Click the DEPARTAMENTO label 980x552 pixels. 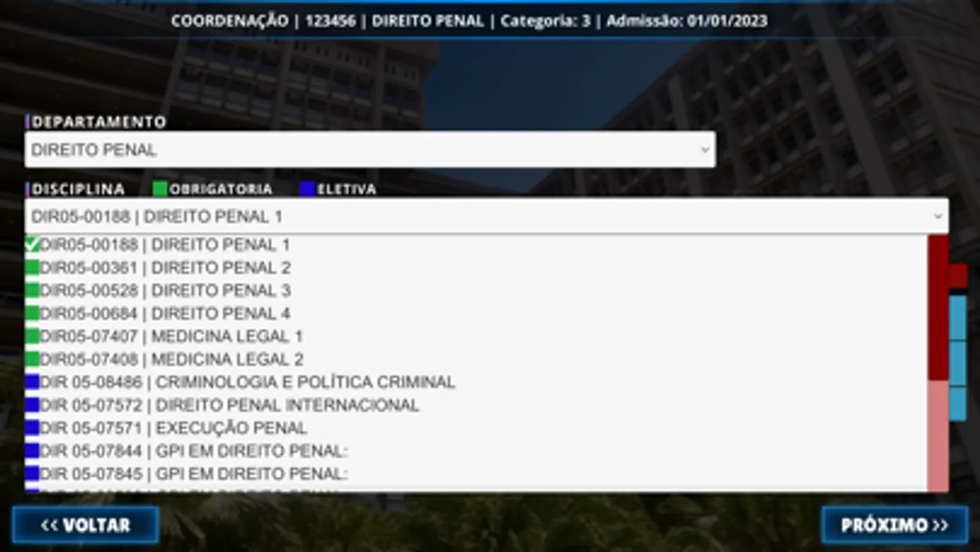99,122
